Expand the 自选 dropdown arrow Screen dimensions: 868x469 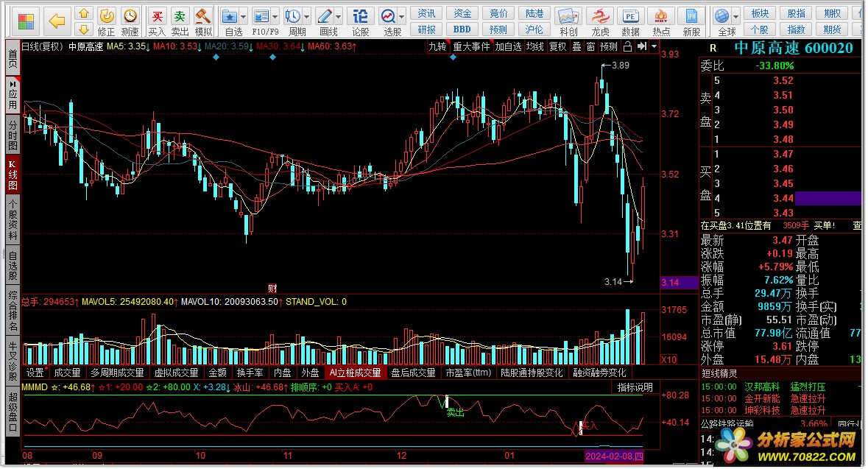pyautogui.click(x=243, y=17)
